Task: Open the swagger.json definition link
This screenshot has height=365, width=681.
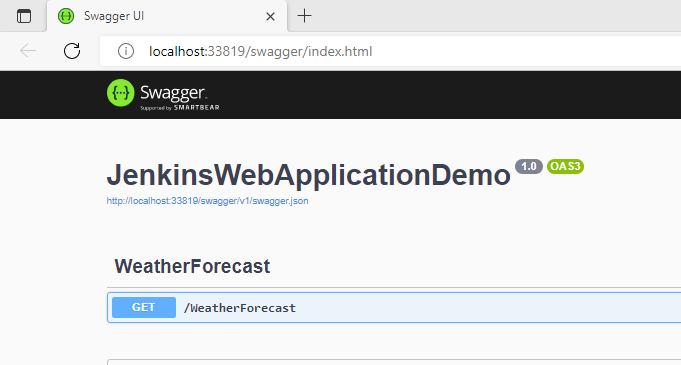Action: [x=208, y=201]
